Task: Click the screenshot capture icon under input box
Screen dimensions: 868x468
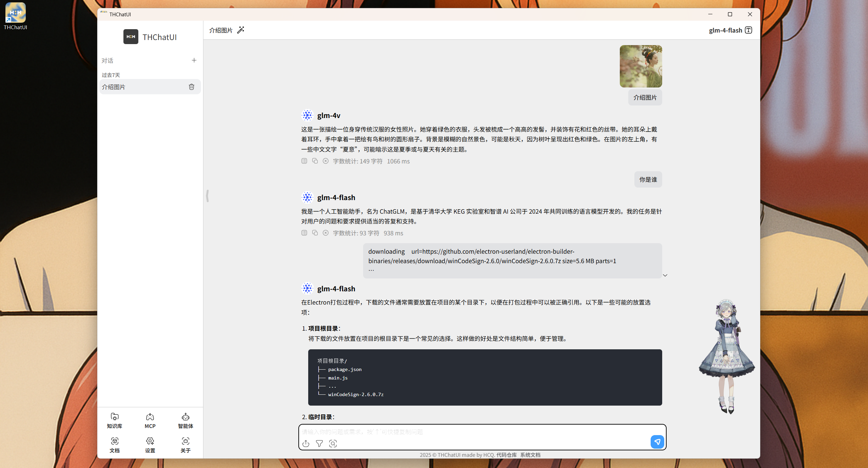Action: tap(333, 444)
